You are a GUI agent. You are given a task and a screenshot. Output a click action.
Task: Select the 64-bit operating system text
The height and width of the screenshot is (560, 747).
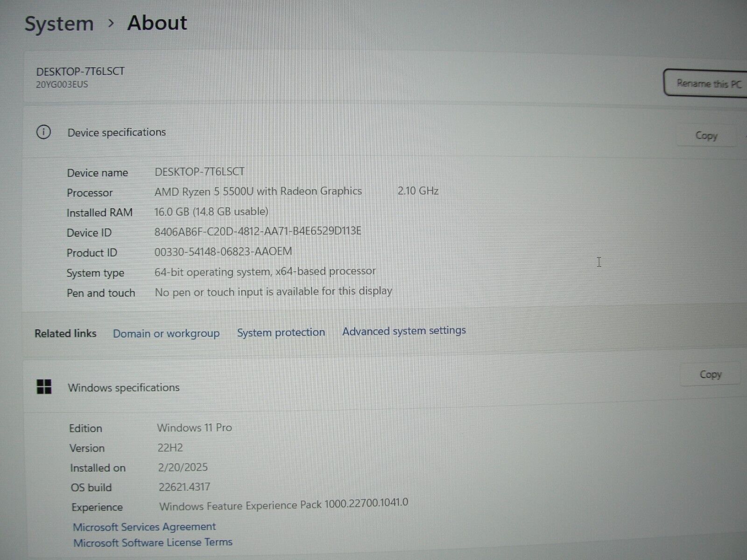pos(265,272)
